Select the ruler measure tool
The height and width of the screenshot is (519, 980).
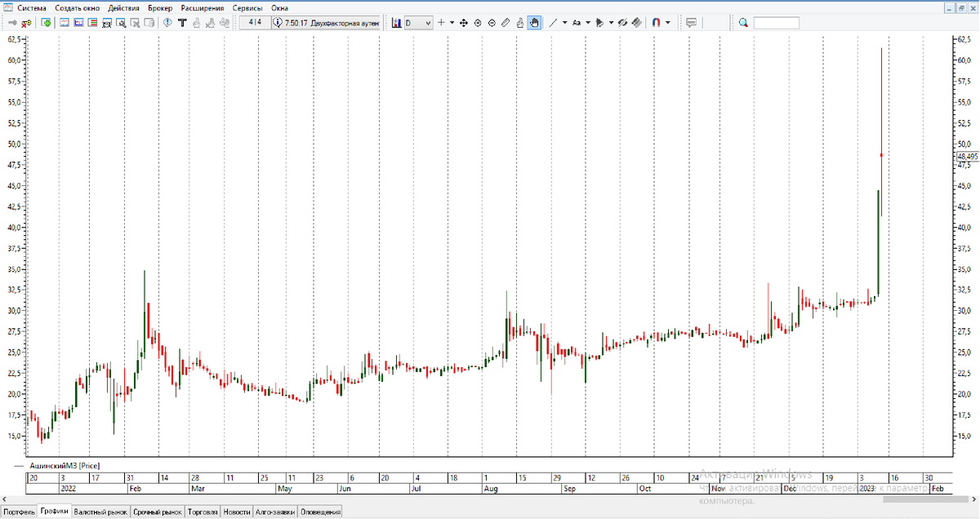click(x=506, y=23)
